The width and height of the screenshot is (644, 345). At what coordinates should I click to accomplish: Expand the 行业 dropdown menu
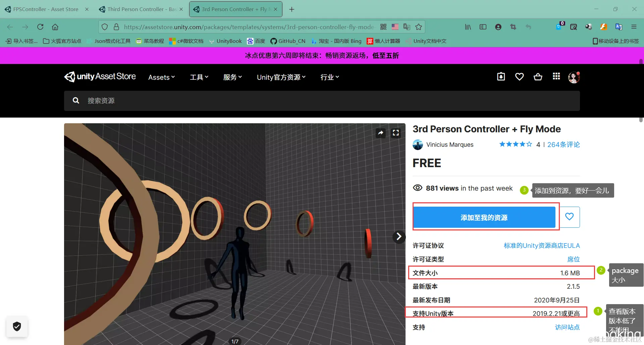pos(330,77)
